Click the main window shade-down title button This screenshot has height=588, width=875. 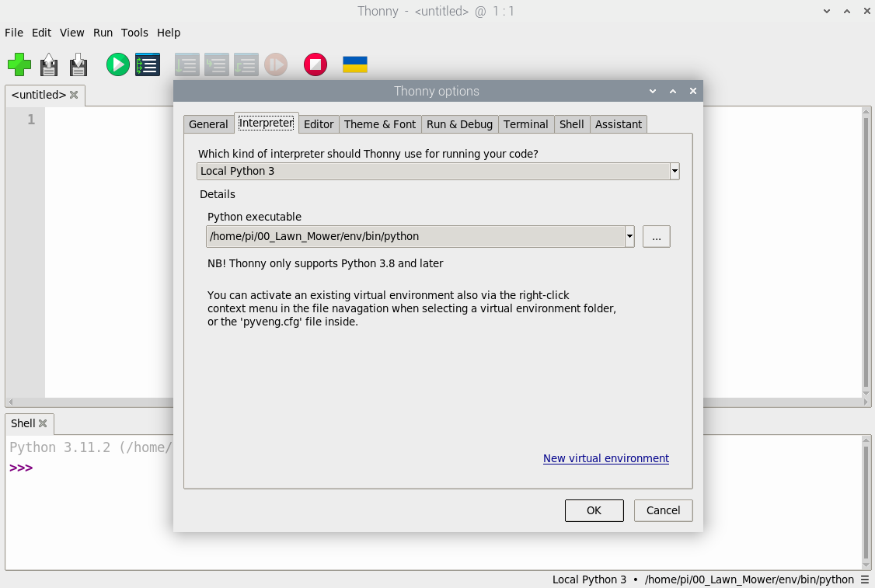(827, 11)
